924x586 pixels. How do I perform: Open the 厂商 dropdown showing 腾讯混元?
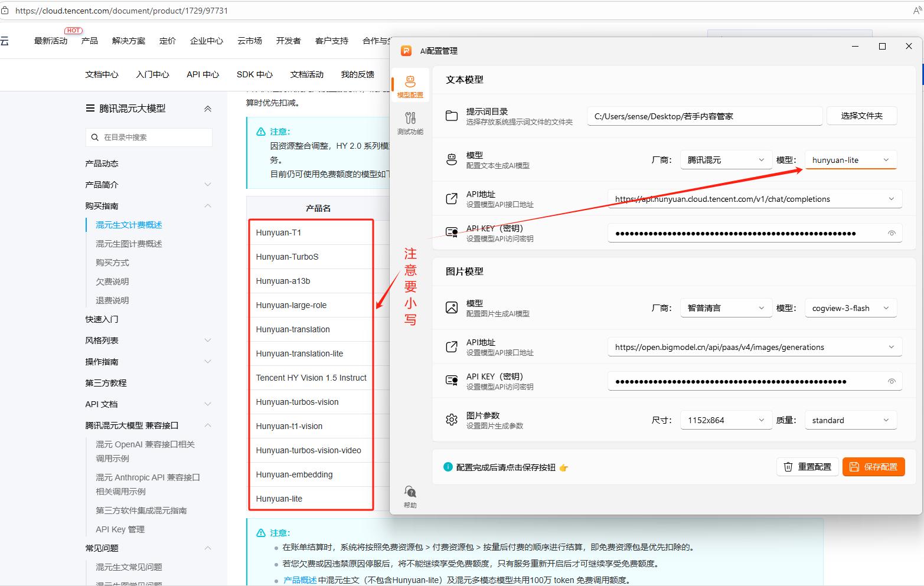(x=726, y=159)
